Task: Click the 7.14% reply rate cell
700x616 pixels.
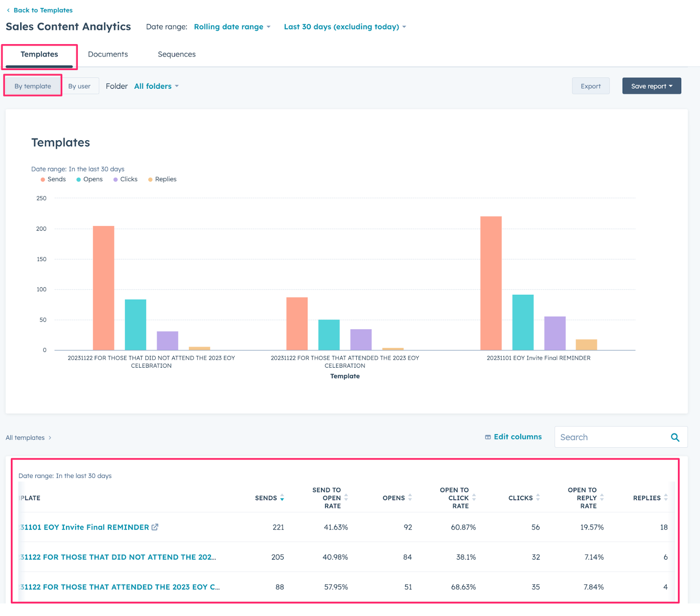Action: [x=594, y=557]
